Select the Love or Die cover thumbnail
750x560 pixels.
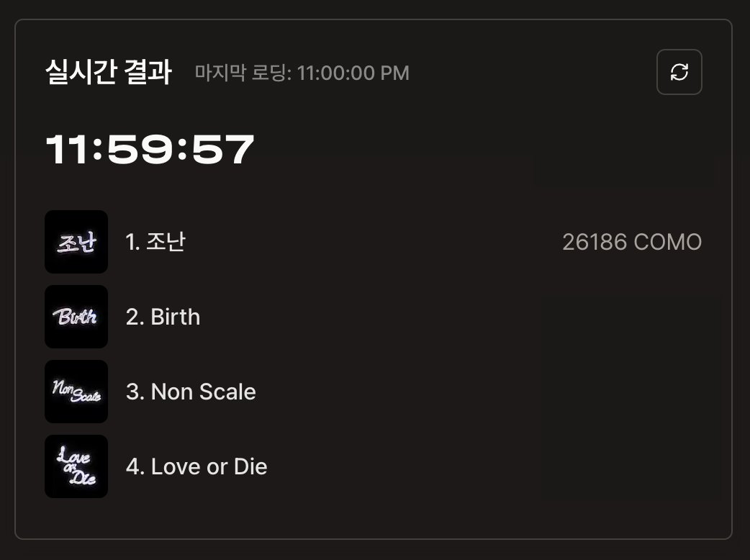76,466
